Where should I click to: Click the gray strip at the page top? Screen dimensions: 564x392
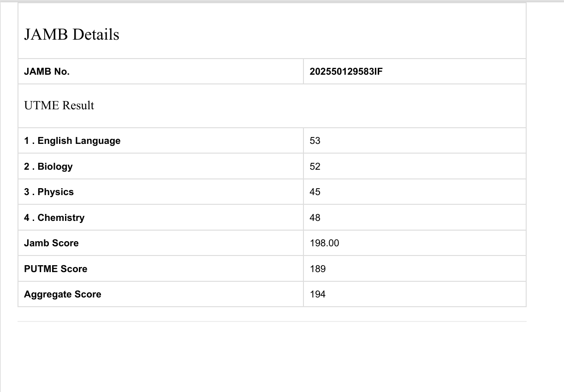click(282, 1)
